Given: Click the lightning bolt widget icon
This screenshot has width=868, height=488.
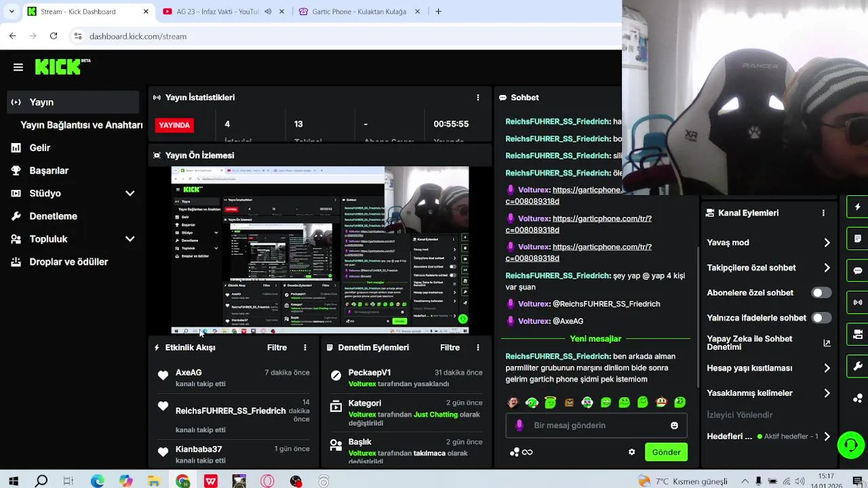Looking at the screenshot, I should pyautogui.click(x=858, y=207).
